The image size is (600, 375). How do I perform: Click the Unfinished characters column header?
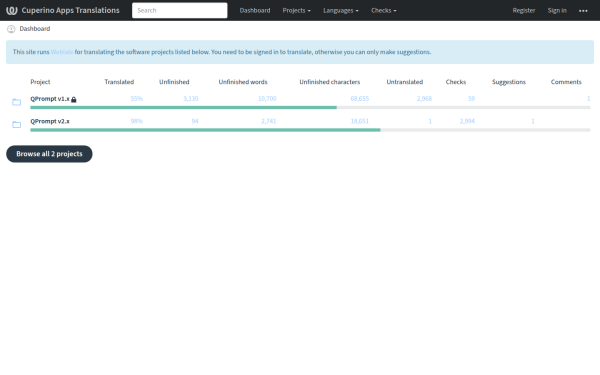coord(329,82)
